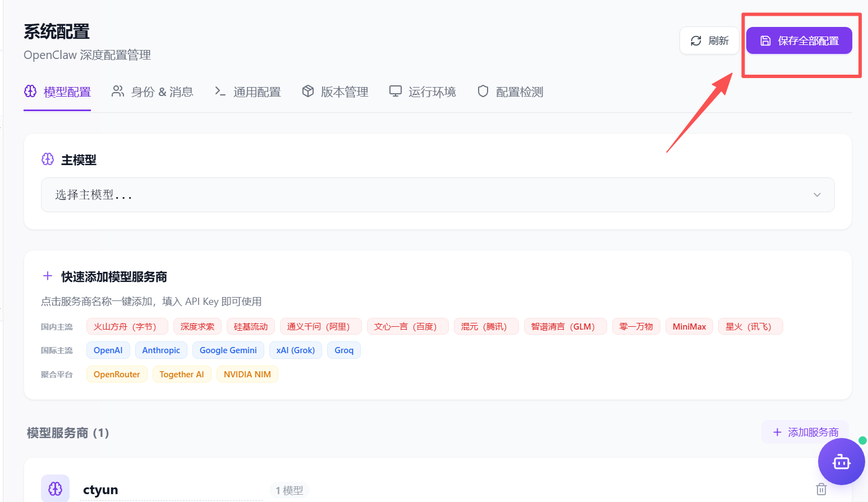Click 添加服务商 to add a provider
Viewport: 868px width, 502px height.
[x=805, y=432]
